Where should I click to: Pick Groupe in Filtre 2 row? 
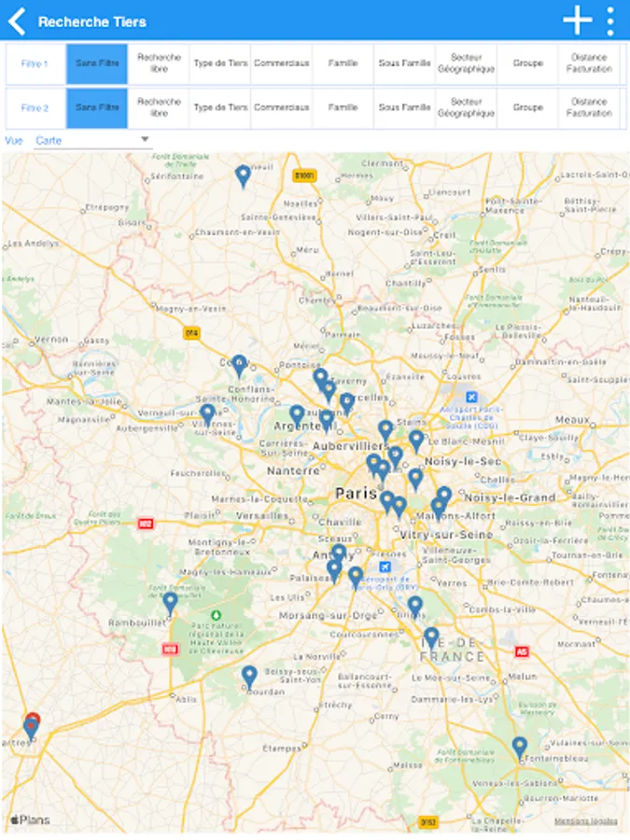point(527,108)
